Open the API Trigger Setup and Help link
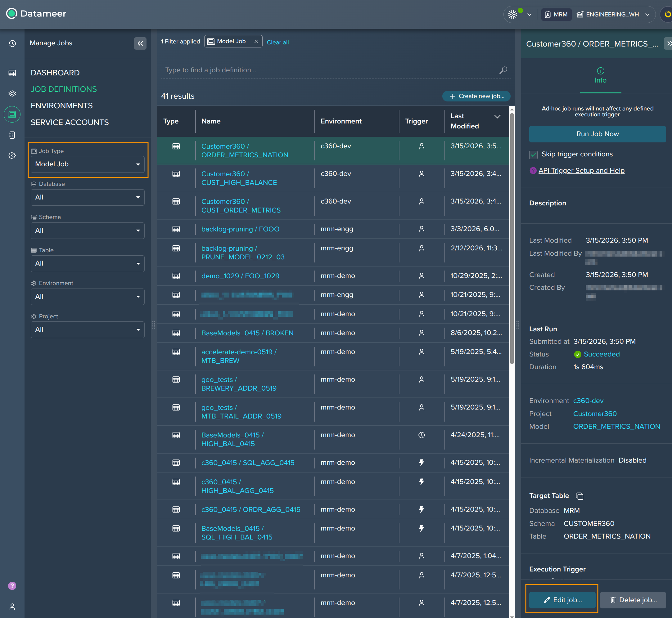672x618 pixels. (581, 171)
